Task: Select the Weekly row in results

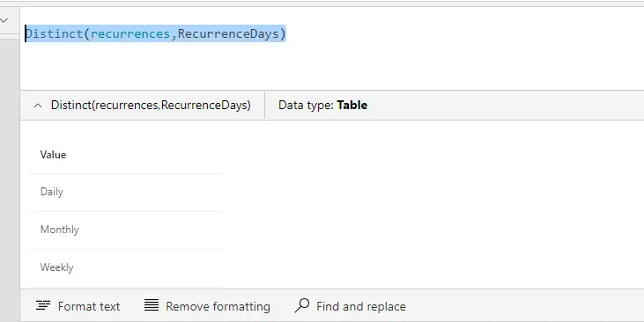Action: point(125,267)
